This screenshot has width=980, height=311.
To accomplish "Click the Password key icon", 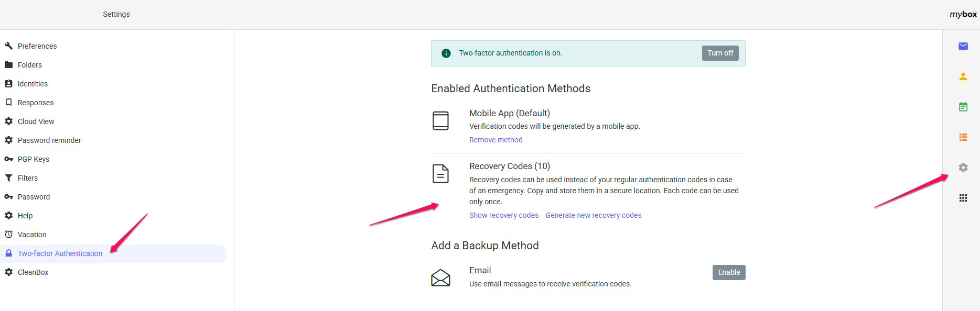I will tap(8, 197).
